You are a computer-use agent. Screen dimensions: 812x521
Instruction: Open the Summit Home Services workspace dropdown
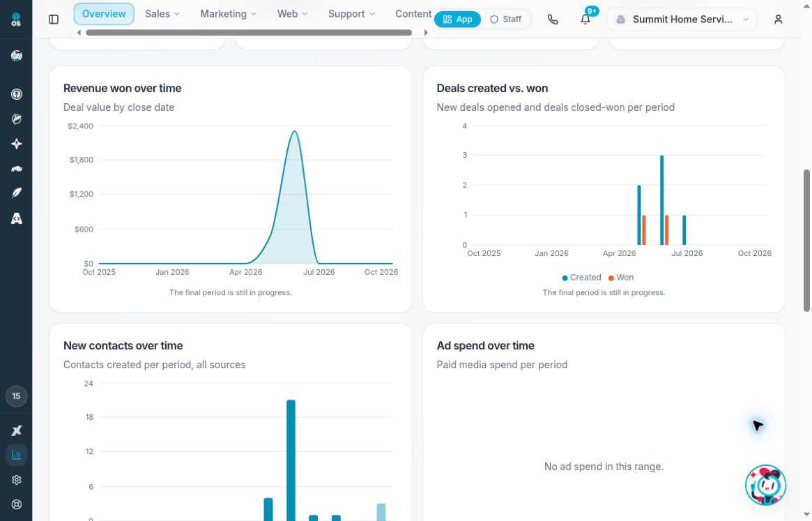(682, 20)
